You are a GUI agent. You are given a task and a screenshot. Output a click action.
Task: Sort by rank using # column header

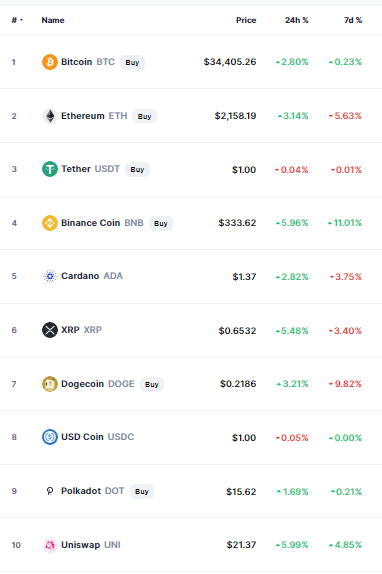[x=17, y=20]
